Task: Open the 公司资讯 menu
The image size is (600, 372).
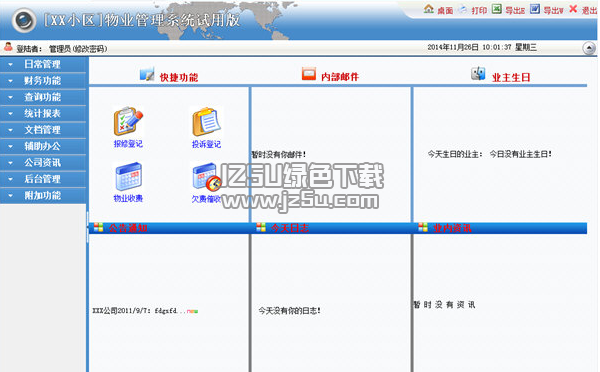Action: tap(43, 163)
